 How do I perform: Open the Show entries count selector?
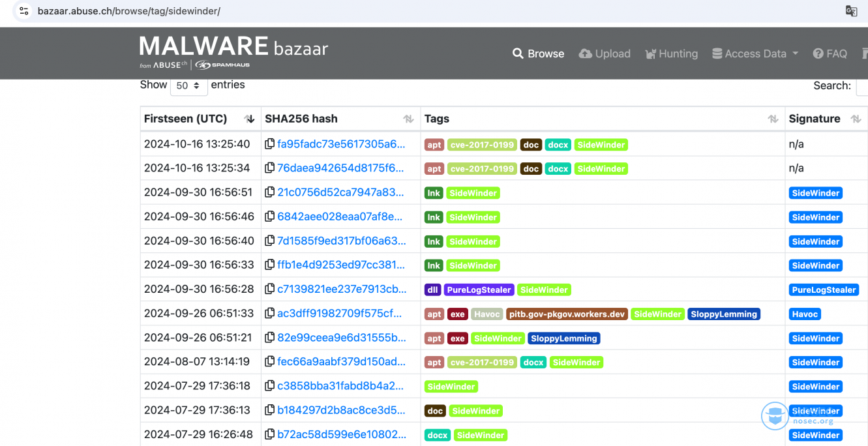188,85
